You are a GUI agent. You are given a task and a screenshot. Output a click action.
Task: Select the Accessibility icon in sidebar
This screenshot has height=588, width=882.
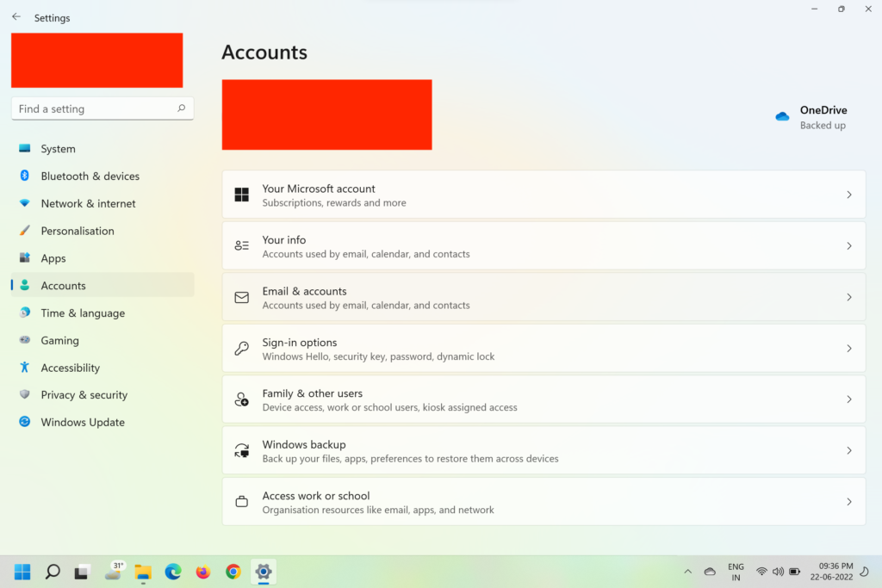click(24, 368)
